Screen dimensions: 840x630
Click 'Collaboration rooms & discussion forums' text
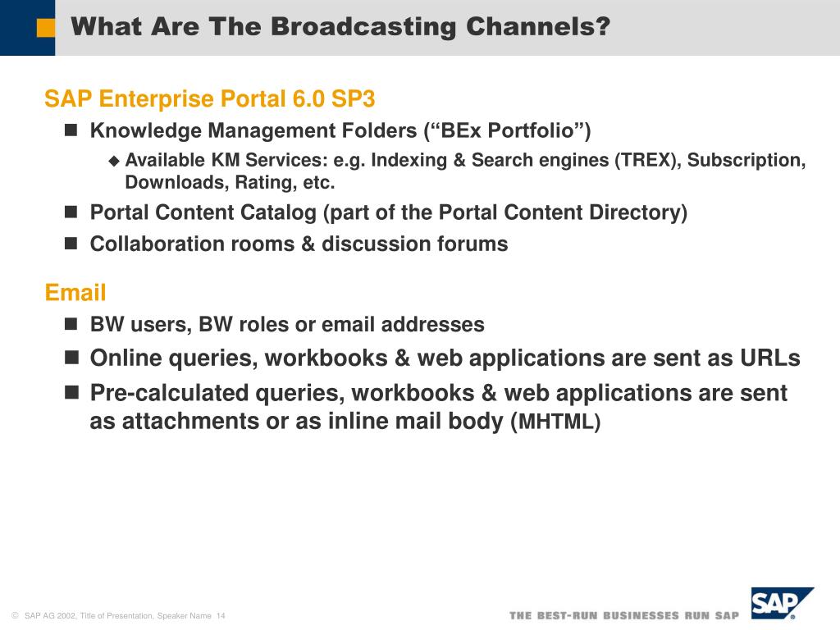pyautogui.click(x=299, y=244)
